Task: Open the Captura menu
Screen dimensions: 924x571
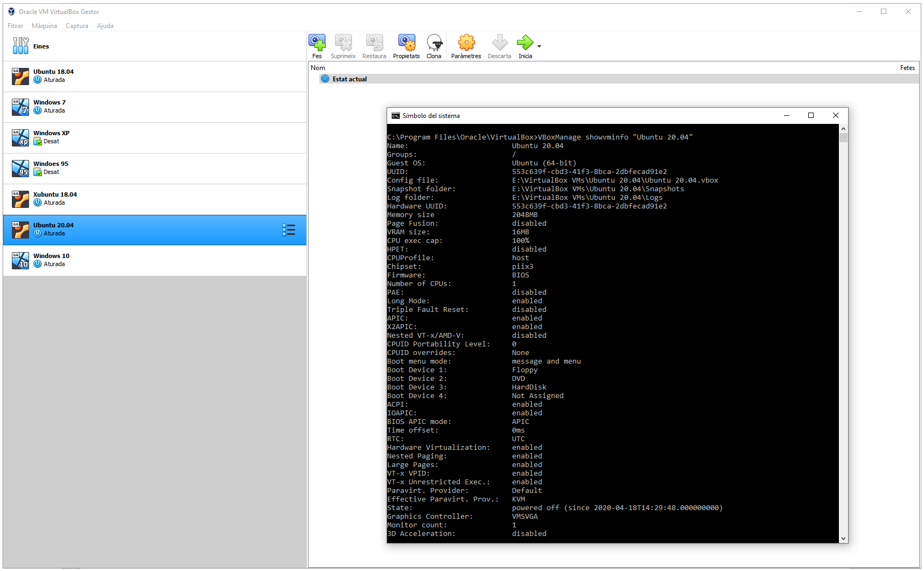Action: 77,26
